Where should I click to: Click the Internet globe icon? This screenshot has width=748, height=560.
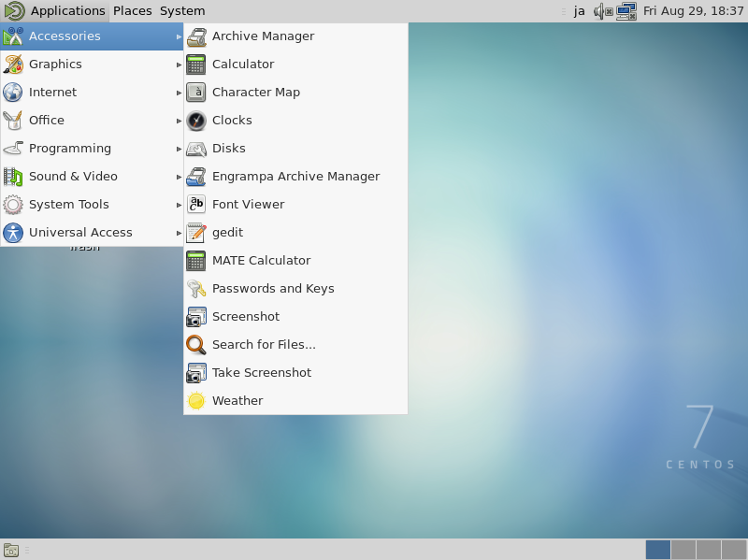(x=13, y=93)
